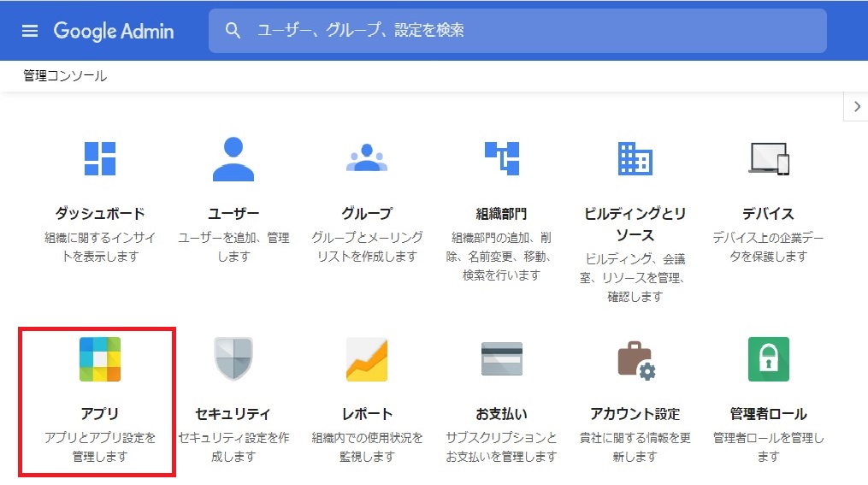Click the レポート title text
This screenshot has width=868, height=485.
(367, 414)
